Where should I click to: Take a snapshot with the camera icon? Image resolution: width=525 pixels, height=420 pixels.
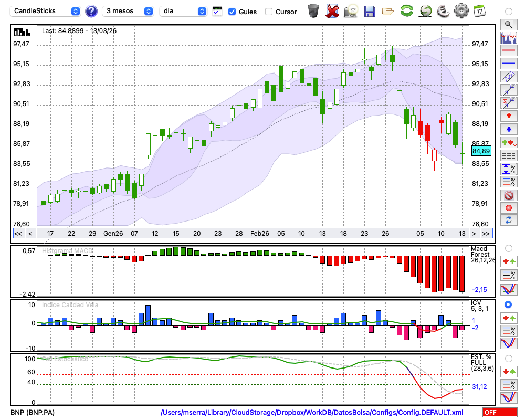pyautogui.click(x=350, y=11)
